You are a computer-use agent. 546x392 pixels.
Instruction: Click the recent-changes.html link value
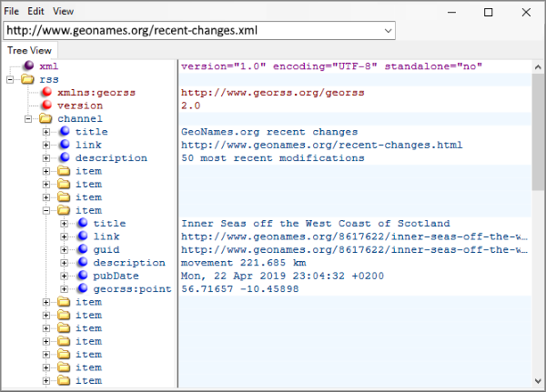(321, 145)
